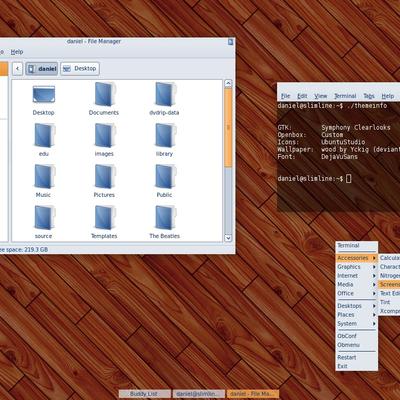
Task: Open the Templates folder icon
Action: pyautogui.click(x=104, y=218)
